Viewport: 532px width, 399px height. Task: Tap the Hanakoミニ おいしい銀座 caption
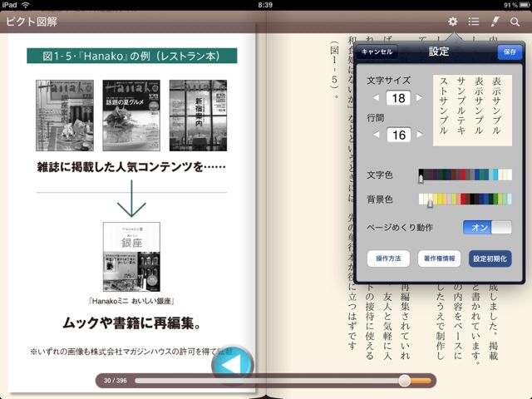pos(131,301)
